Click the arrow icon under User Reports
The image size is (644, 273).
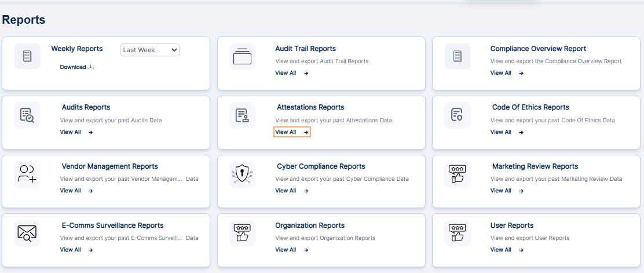521,250
